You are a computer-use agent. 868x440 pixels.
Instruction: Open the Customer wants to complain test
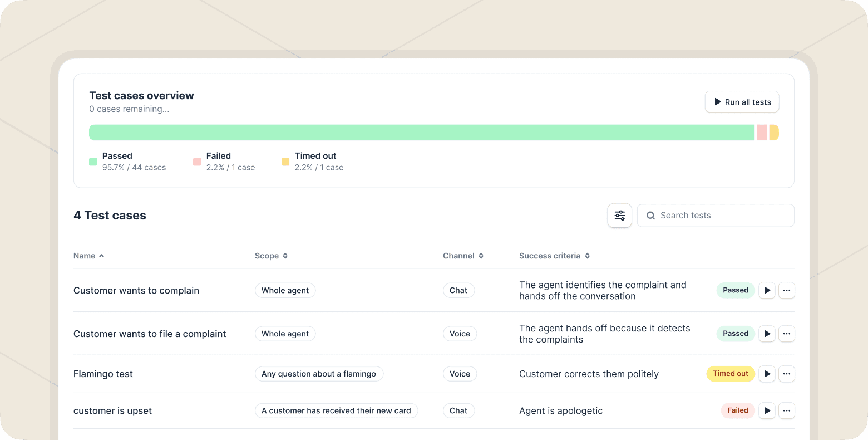click(136, 290)
